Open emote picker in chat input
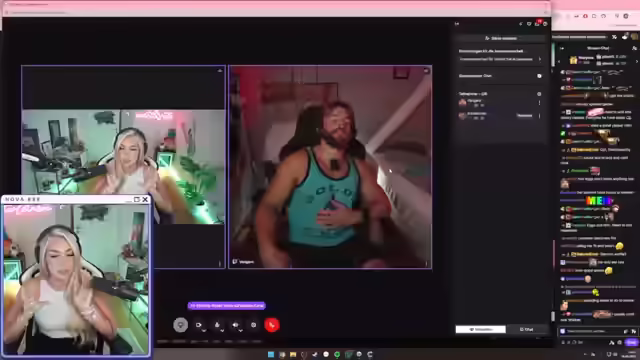640x360 pixels. click(x=633, y=331)
